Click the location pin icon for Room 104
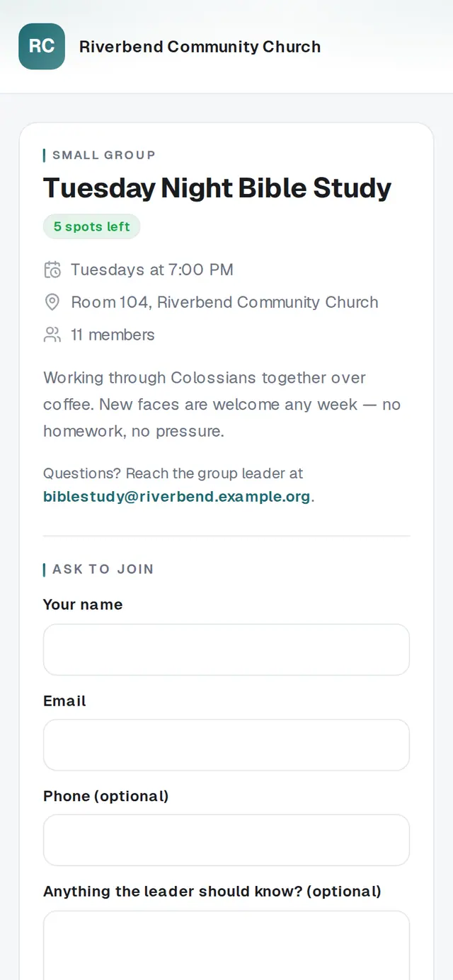Screen dimensions: 453x980 pyautogui.click(x=52, y=302)
